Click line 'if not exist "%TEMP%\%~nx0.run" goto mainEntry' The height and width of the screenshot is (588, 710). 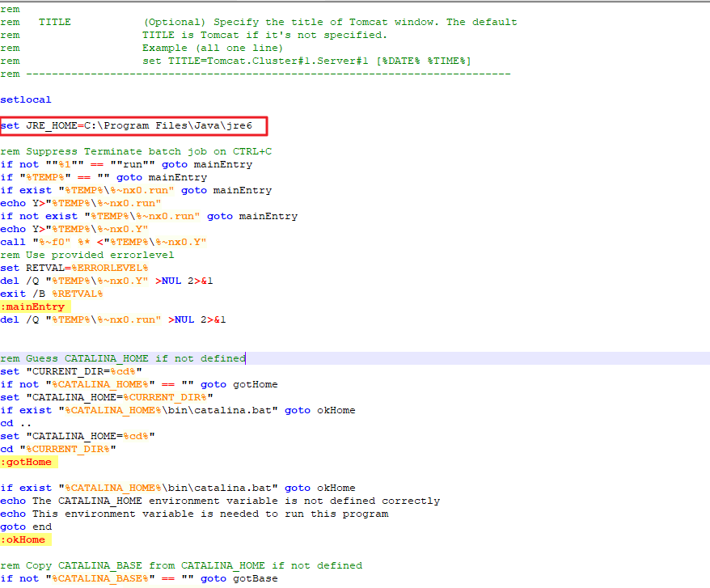point(149,216)
